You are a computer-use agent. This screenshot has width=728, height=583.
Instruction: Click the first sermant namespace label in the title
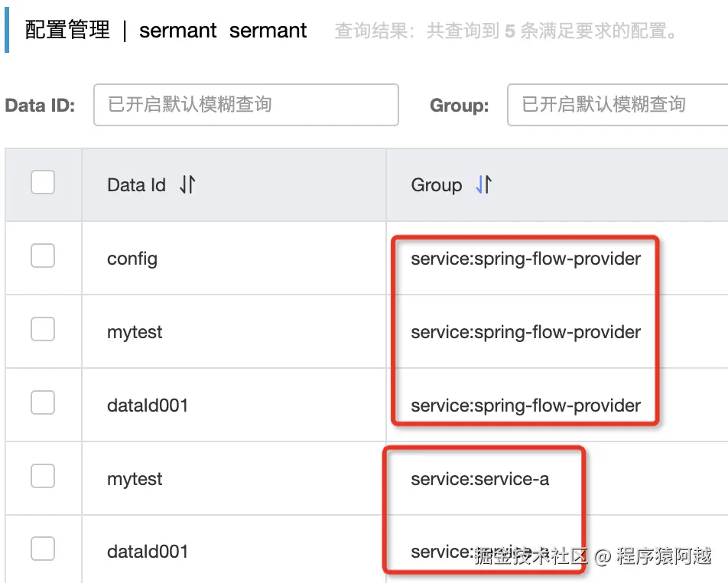coord(178,31)
